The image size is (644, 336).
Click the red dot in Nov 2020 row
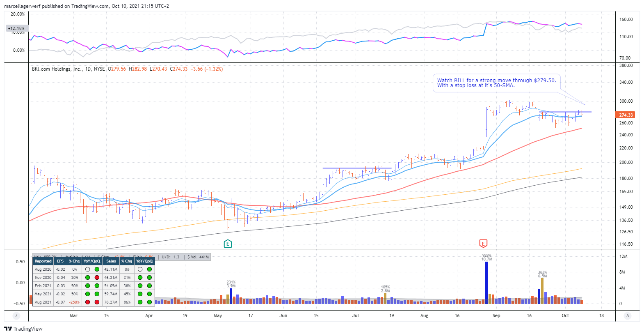click(x=97, y=278)
